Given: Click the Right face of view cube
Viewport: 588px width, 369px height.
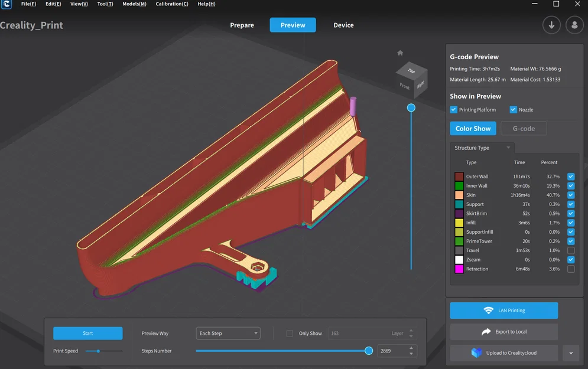Looking at the screenshot, I should [420, 84].
